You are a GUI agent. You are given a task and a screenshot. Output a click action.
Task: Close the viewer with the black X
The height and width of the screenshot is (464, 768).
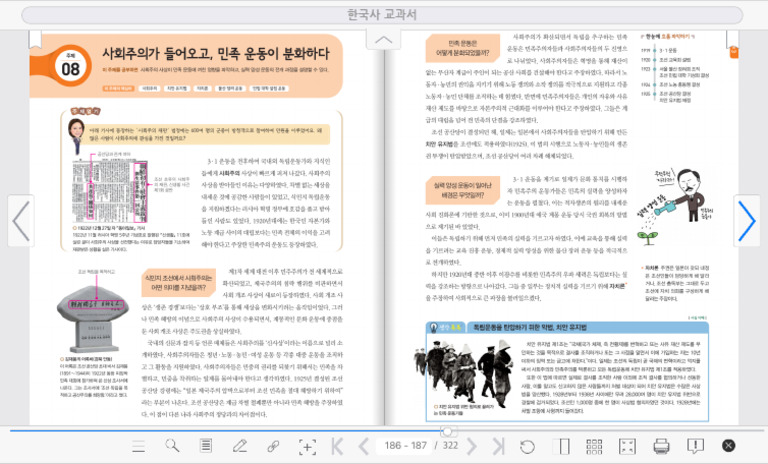(x=728, y=445)
